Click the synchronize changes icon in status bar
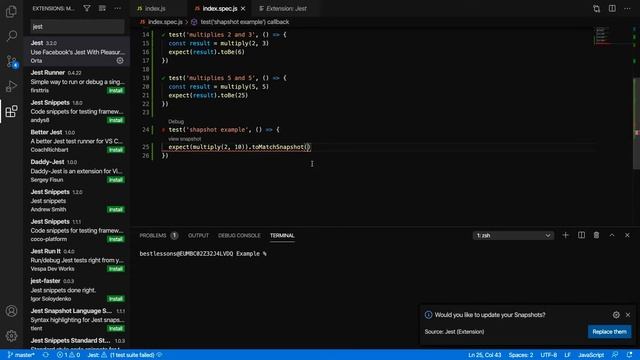This screenshot has height=360, width=640. click(x=46, y=355)
